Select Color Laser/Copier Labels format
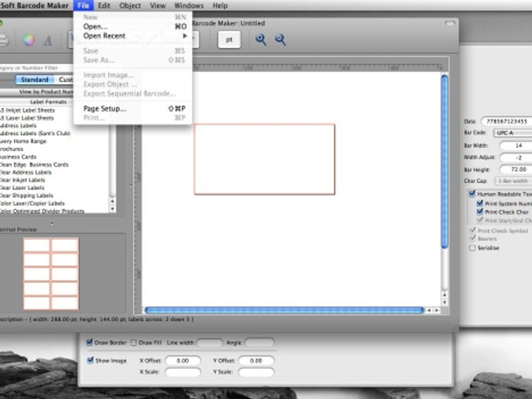Image resolution: width=532 pixels, height=399 pixels. click(x=32, y=203)
